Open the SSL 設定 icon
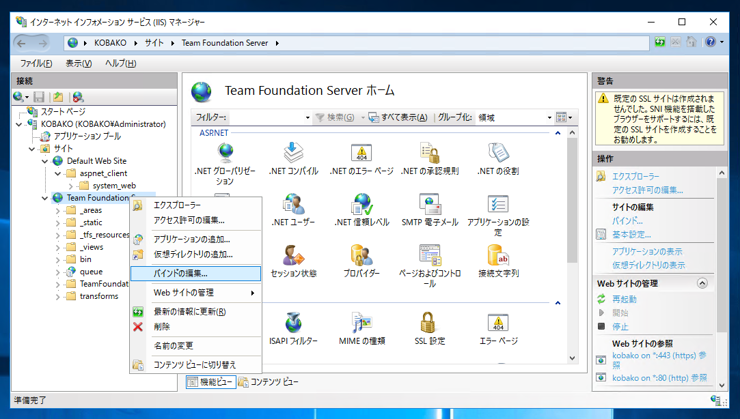Image resolution: width=740 pixels, height=419 pixels. click(430, 328)
